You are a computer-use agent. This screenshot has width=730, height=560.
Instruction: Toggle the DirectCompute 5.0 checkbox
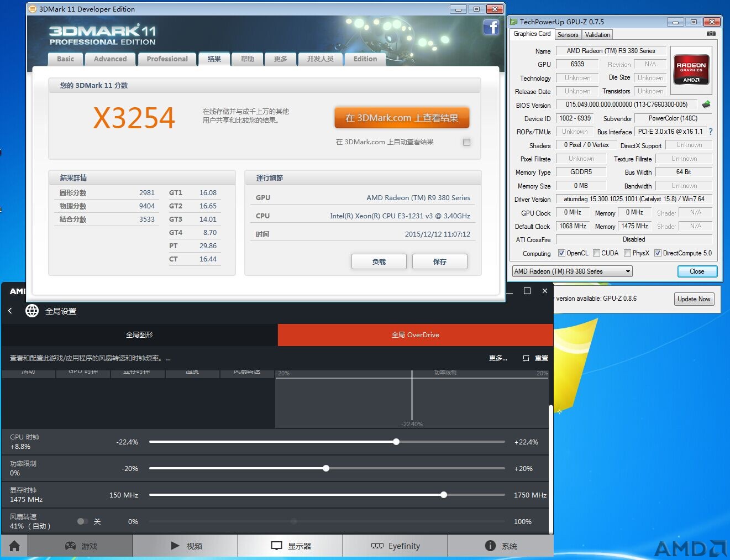[658, 253]
